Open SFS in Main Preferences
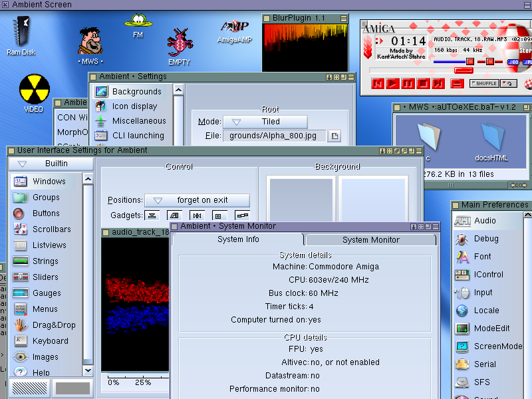The image size is (532, 399). pyautogui.click(x=488, y=382)
